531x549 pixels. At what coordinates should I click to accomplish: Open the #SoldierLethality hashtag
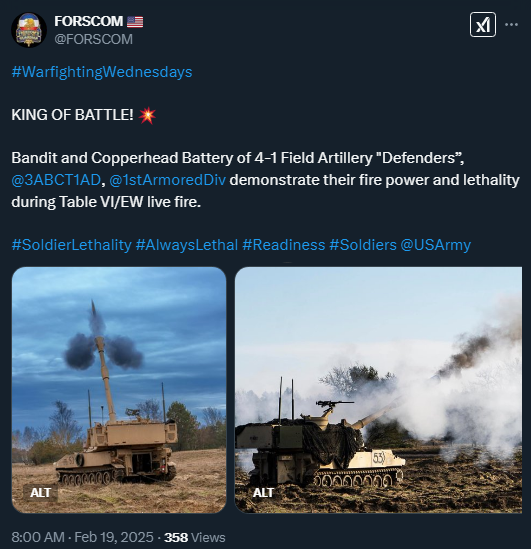[x=71, y=245]
